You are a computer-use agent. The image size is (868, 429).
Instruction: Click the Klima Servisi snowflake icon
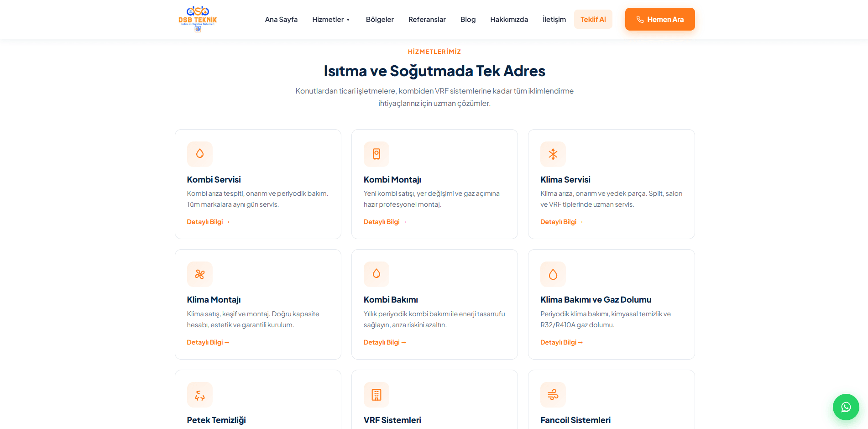coord(553,154)
